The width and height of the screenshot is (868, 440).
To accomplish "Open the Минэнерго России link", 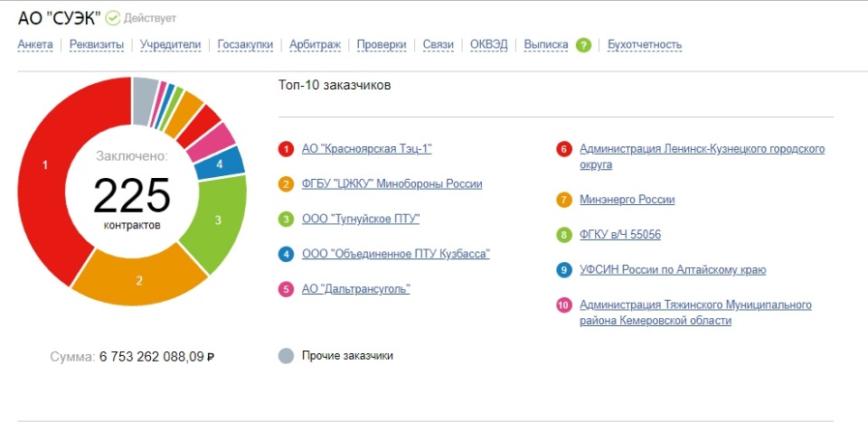I will click(x=627, y=200).
